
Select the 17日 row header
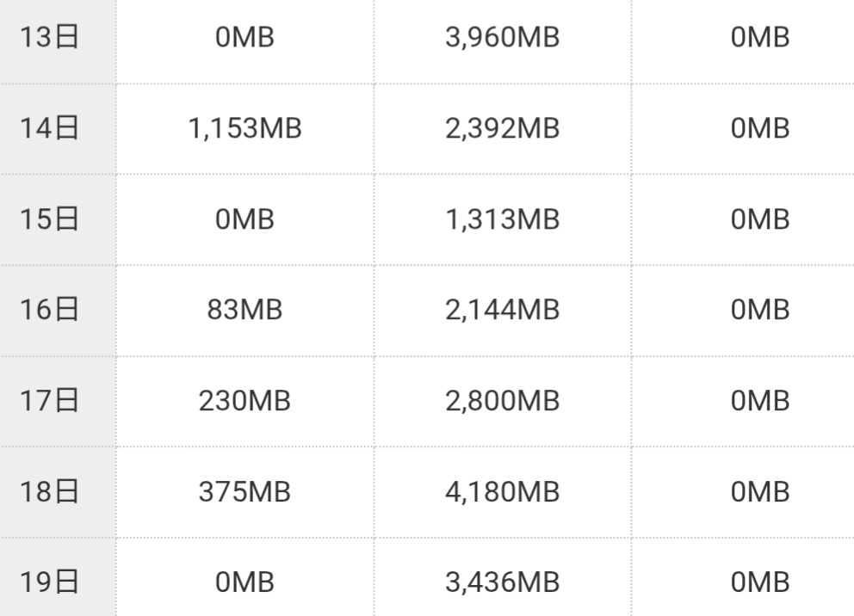point(49,401)
